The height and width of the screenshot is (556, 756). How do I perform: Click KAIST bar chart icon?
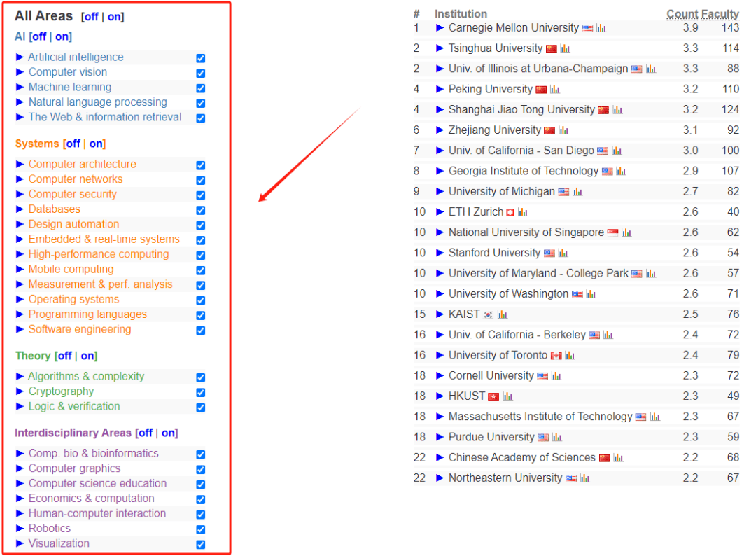(503, 314)
